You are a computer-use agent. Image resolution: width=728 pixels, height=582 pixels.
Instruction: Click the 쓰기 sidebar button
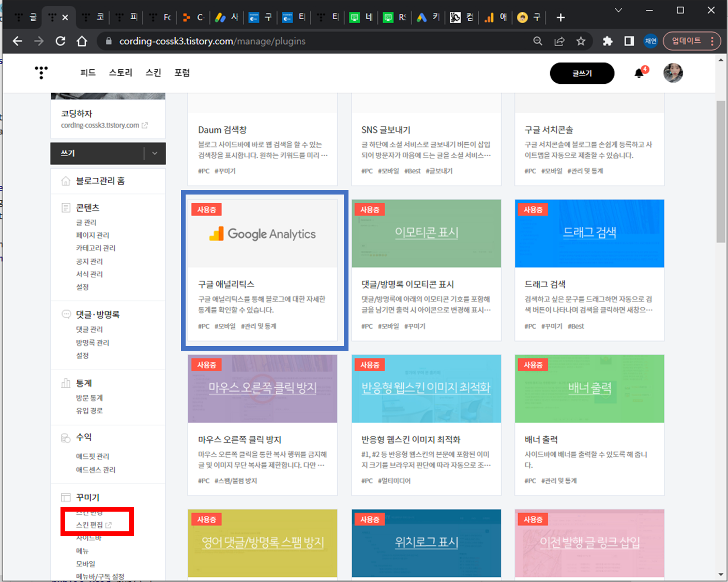97,153
